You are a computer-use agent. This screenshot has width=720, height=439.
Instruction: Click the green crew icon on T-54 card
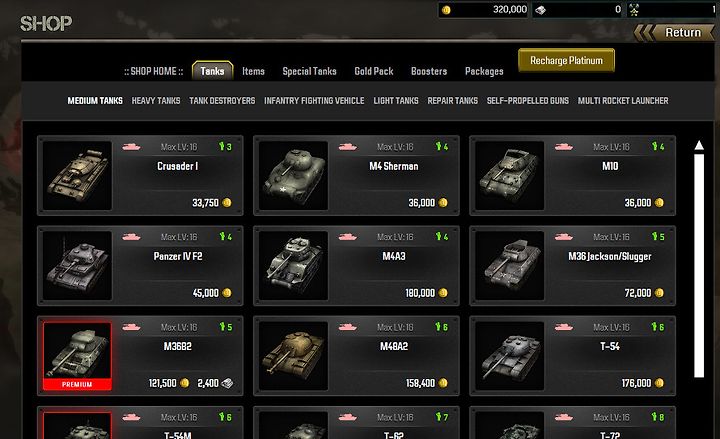click(x=654, y=326)
